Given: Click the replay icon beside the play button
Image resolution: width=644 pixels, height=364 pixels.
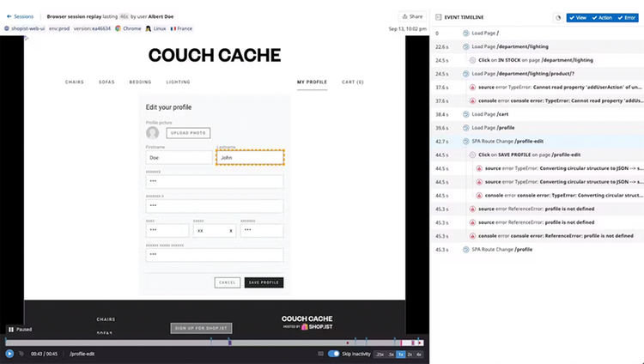Looking at the screenshot, I should point(21,354).
